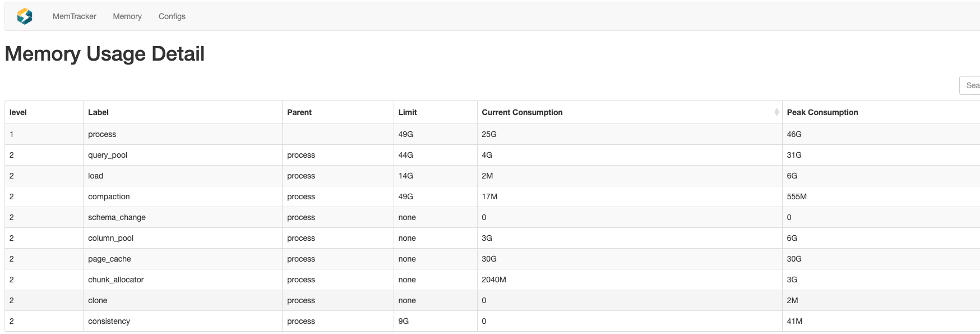Viewport: 980px width, 334px height.
Task: Sort by the Limit column header
Action: coord(408,112)
